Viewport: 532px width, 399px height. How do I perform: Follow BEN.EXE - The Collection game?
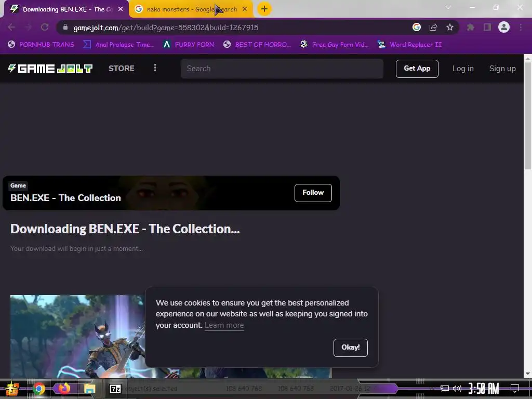pyautogui.click(x=313, y=193)
